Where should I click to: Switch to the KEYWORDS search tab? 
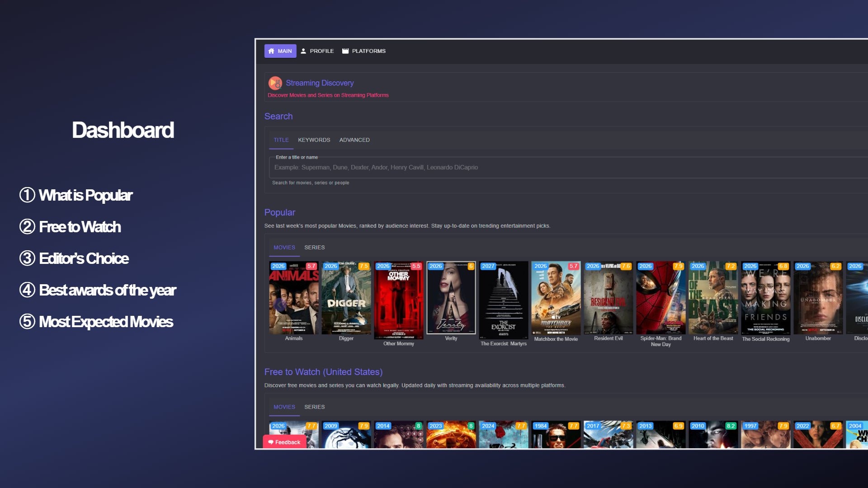point(314,140)
